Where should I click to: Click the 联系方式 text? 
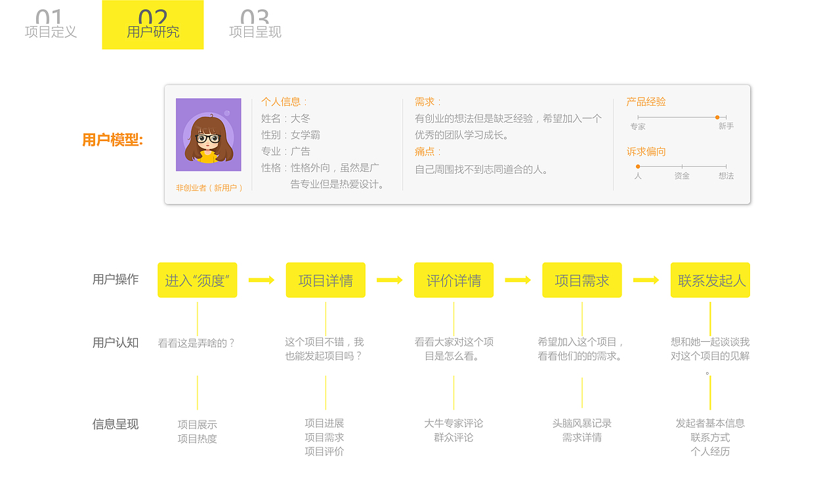click(x=710, y=438)
